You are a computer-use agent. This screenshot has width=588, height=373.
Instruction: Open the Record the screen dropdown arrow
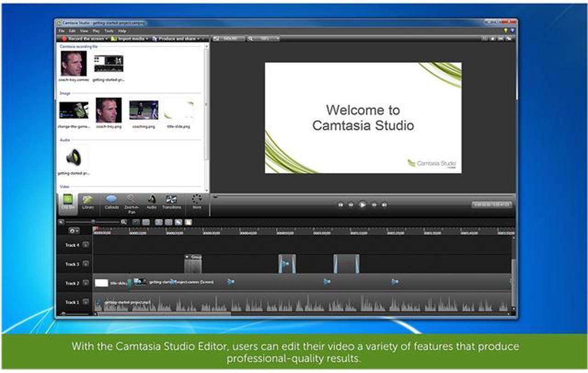[107, 39]
